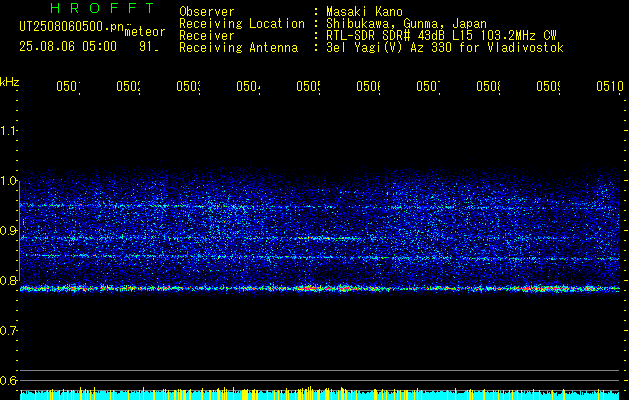The height and width of the screenshot is (400, 629).
Task: Select observer name Masaki Kano
Action: 364,12
